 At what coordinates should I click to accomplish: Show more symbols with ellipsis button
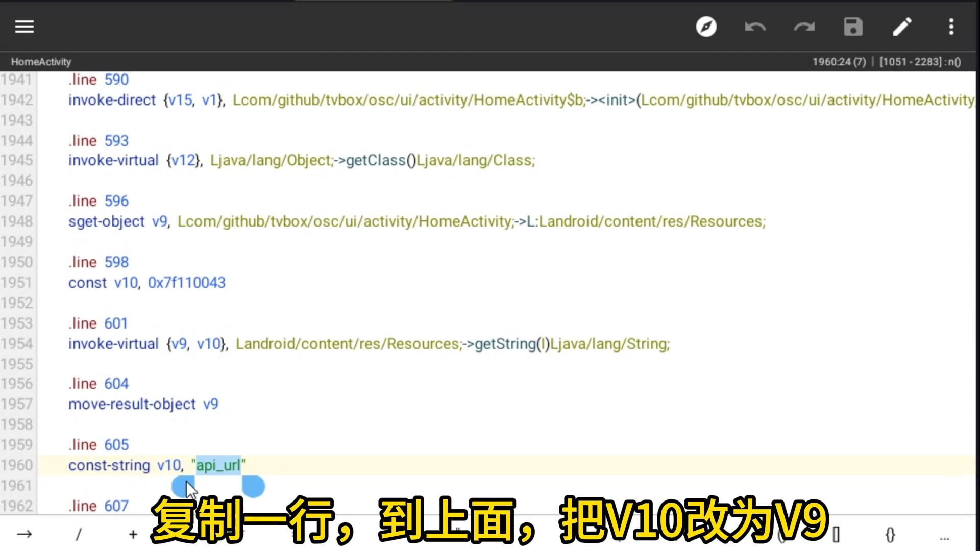point(944,538)
